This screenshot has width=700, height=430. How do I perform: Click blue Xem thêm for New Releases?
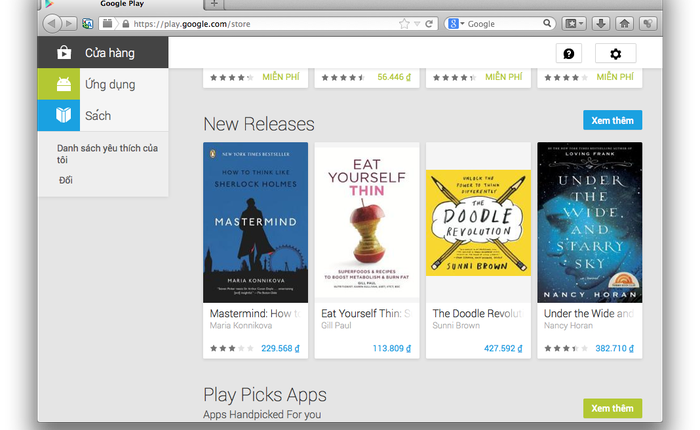(x=612, y=120)
